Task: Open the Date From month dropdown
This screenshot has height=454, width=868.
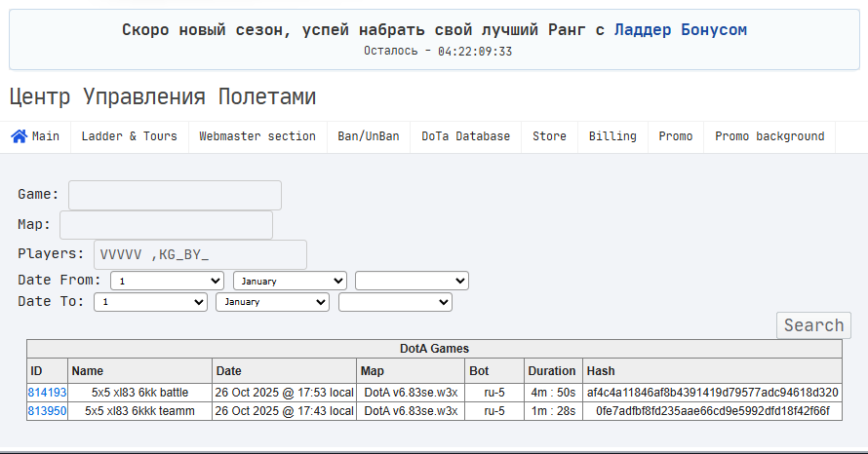Action: point(290,281)
